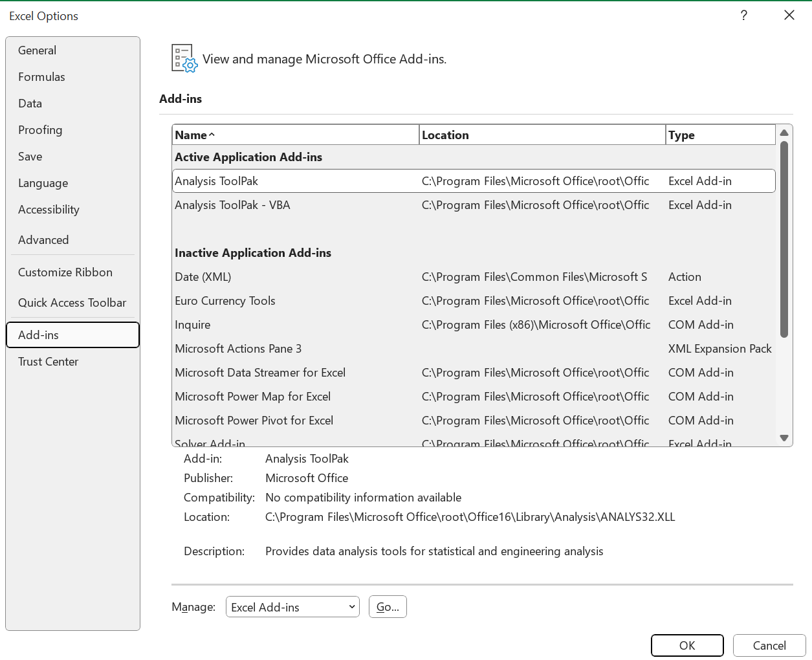Sort by the Type column header
812x660 pixels.
click(720, 135)
